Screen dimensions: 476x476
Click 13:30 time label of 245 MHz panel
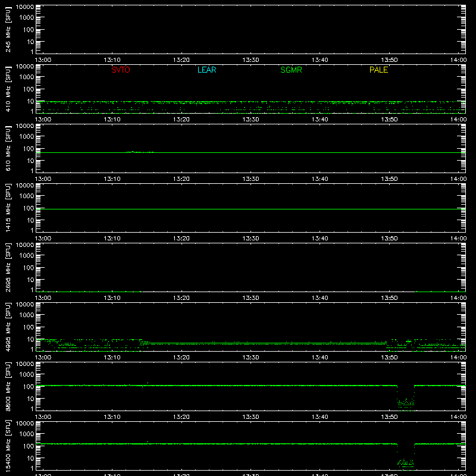pyautogui.click(x=250, y=60)
